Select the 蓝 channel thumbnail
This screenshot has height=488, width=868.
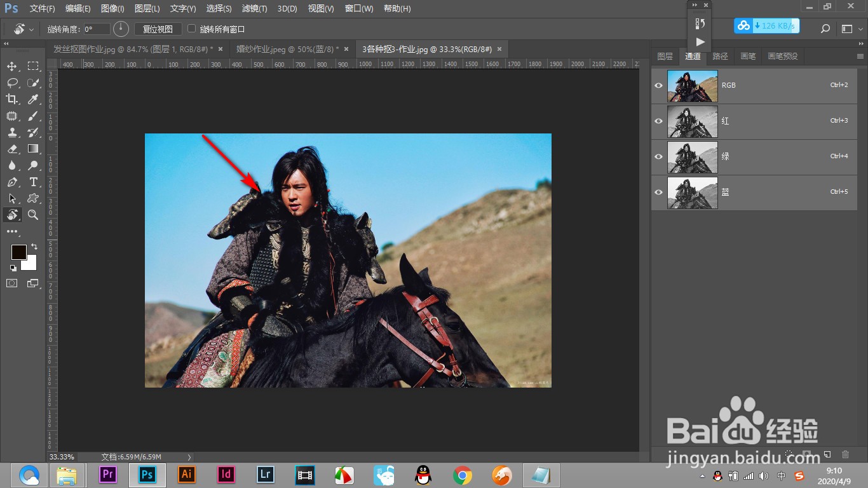coord(693,192)
